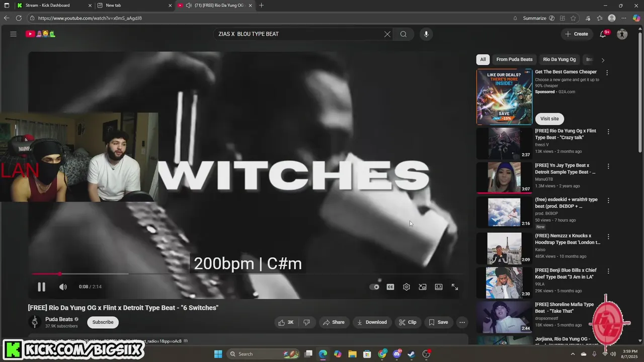Start voice search with the microphone
The image size is (644, 362).
tap(426, 34)
